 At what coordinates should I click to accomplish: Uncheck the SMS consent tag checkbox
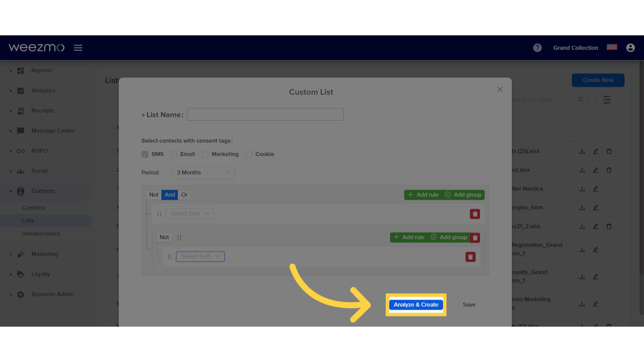pyautogui.click(x=145, y=154)
